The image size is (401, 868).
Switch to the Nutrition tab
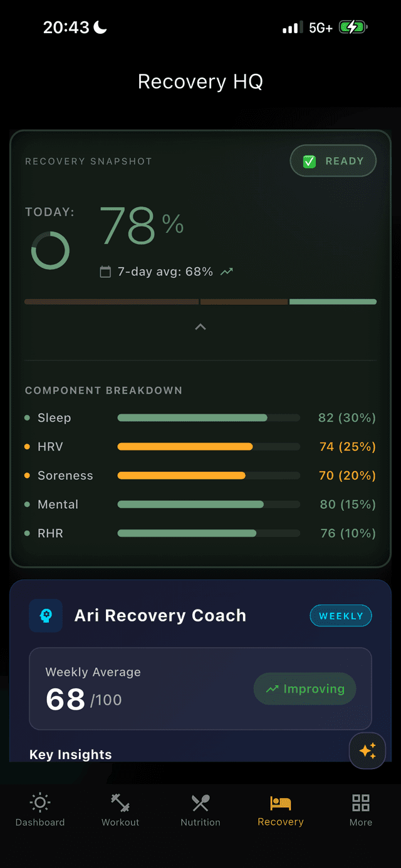tap(200, 810)
